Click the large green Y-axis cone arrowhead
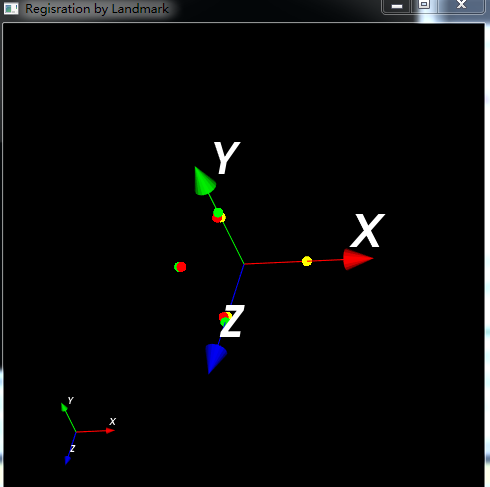The image size is (490, 487). click(x=203, y=182)
